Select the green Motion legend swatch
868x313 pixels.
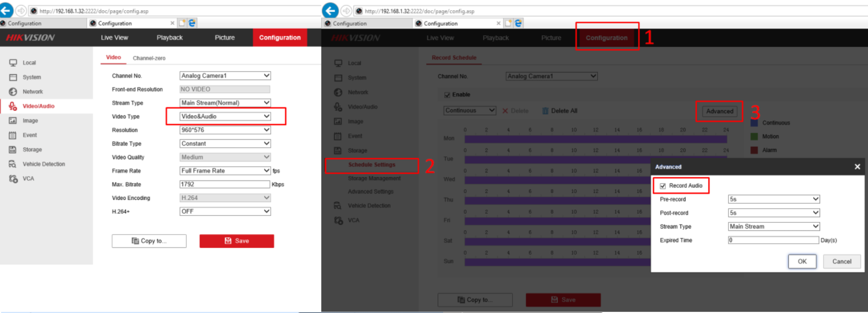755,137
